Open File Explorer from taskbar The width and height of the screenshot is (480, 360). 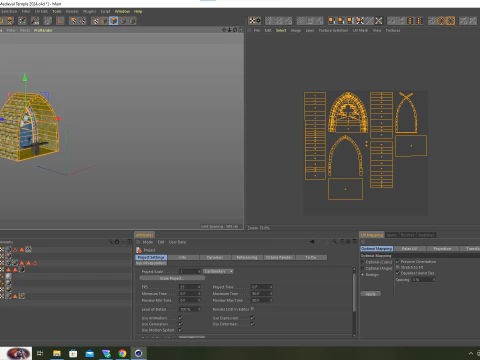[57, 353]
